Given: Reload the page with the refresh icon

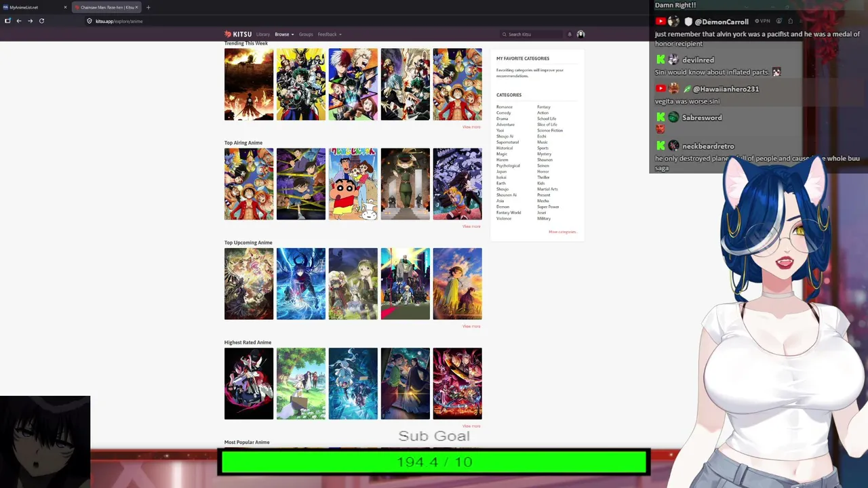Looking at the screenshot, I should tap(41, 21).
